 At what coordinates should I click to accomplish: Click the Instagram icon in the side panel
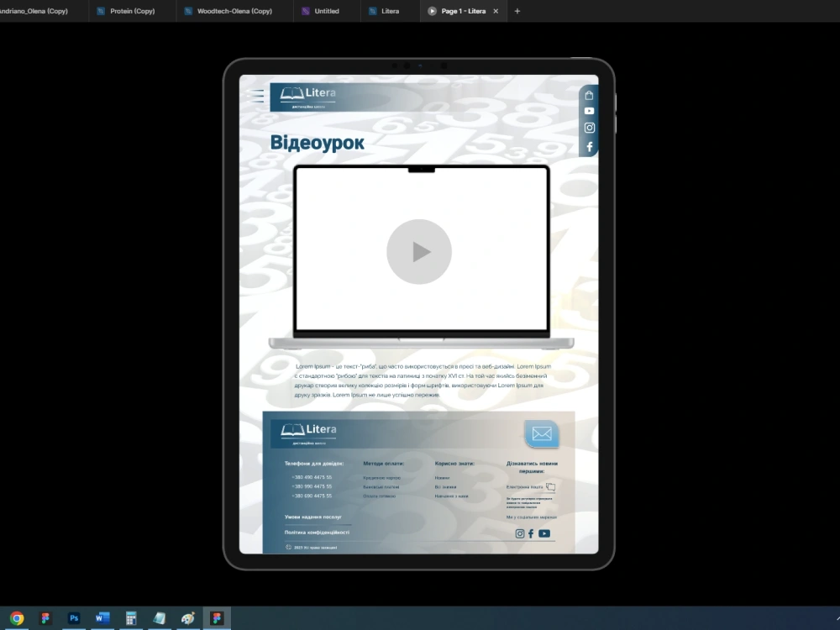tap(590, 128)
